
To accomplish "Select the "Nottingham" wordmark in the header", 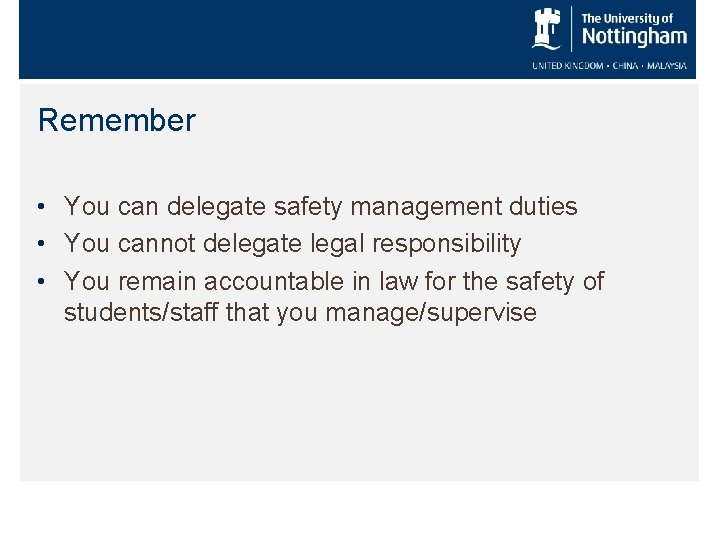I will click(634, 37).
